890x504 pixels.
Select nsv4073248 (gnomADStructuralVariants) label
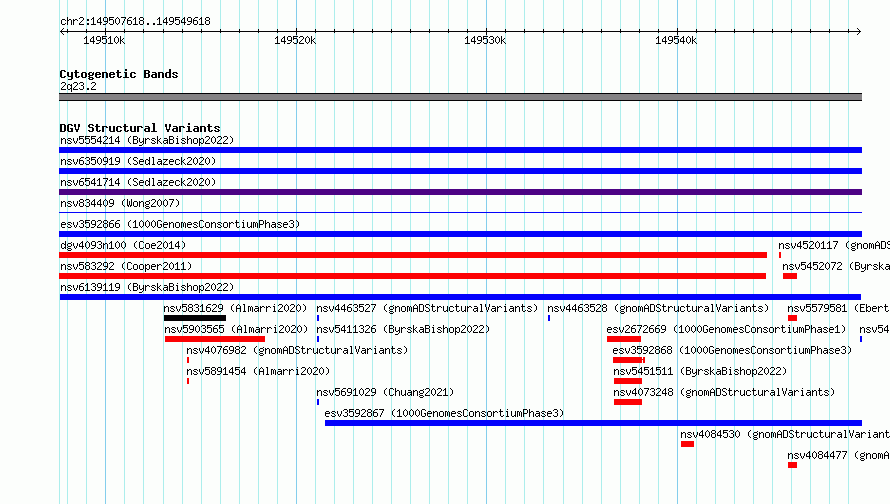[x=724, y=392]
